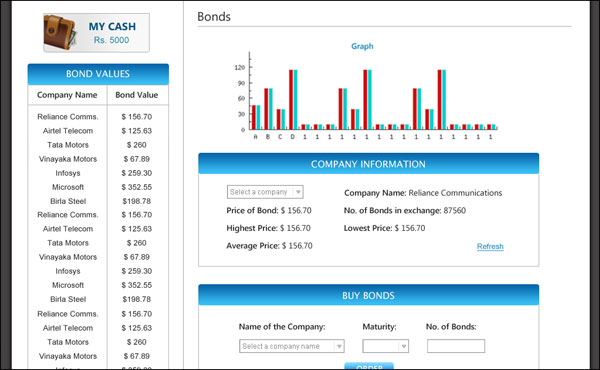Click the Bond Value column header
This screenshot has width=600, height=370.
coord(137,95)
